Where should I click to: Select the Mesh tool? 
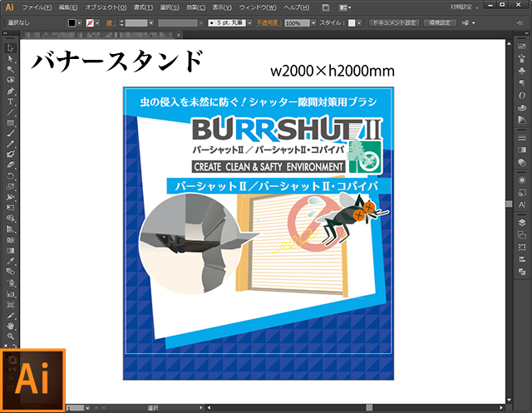coord(10,239)
